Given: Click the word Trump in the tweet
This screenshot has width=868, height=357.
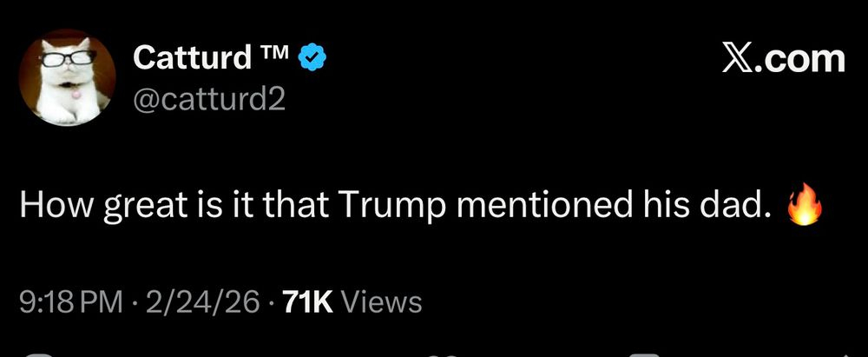Looking at the screenshot, I should pyautogui.click(x=391, y=205).
